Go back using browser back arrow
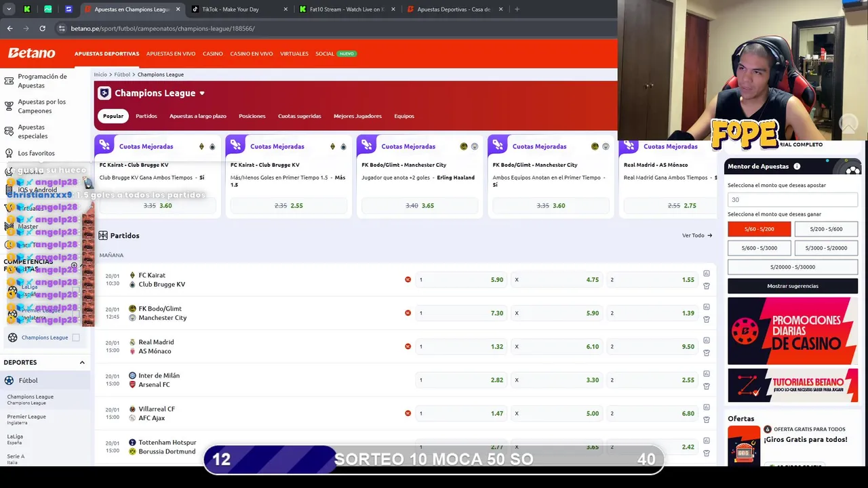Viewport: 868px width, 488px height. [x=9, y=28]
